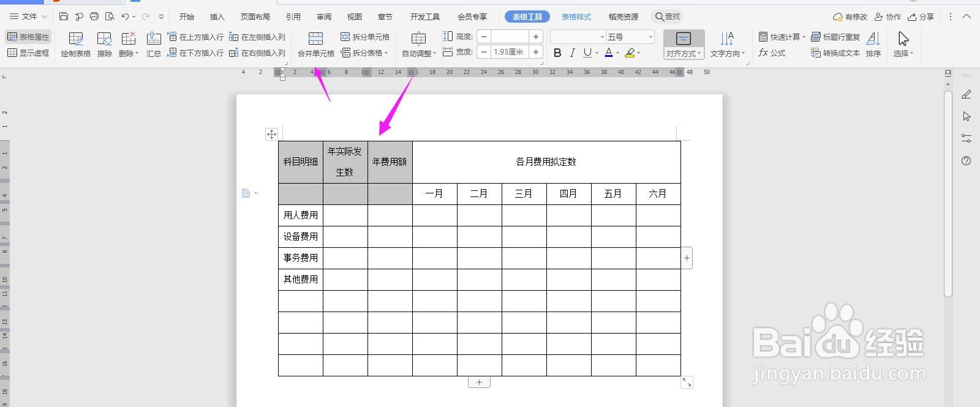Open the settings sliders icon in right sidebar
The image size is (980, 407).
pyautogui.click(x=967, y=138)
